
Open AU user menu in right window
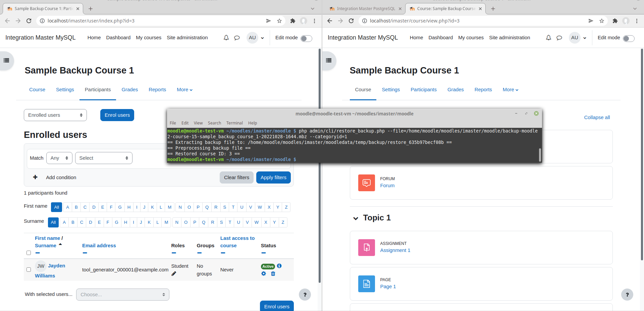[x=578, y=38]
